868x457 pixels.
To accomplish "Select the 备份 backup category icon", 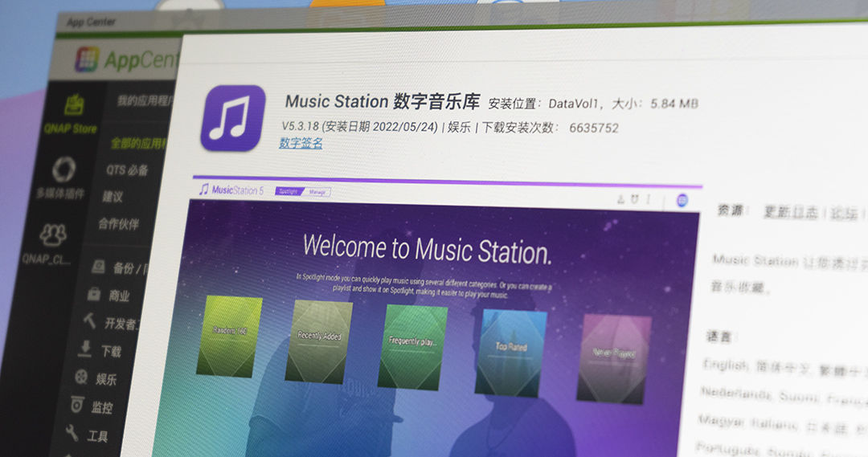I will pyautogui.click(x=99, y=267).
